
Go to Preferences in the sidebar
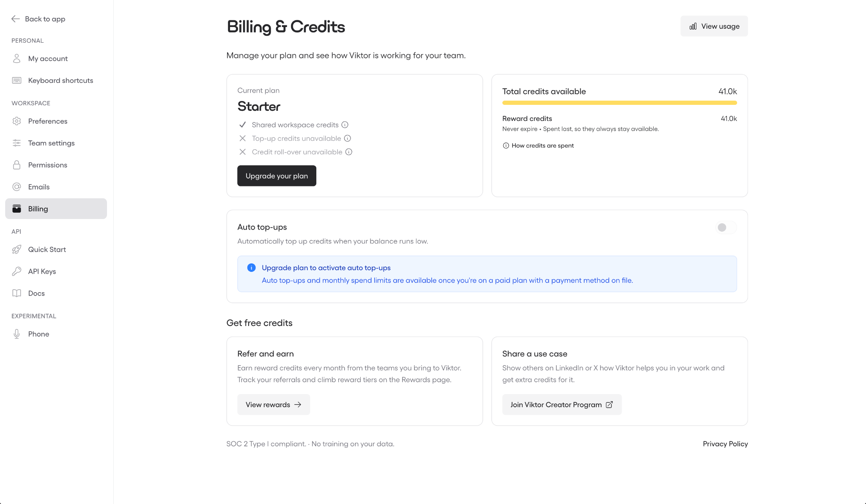click(56, 121)
